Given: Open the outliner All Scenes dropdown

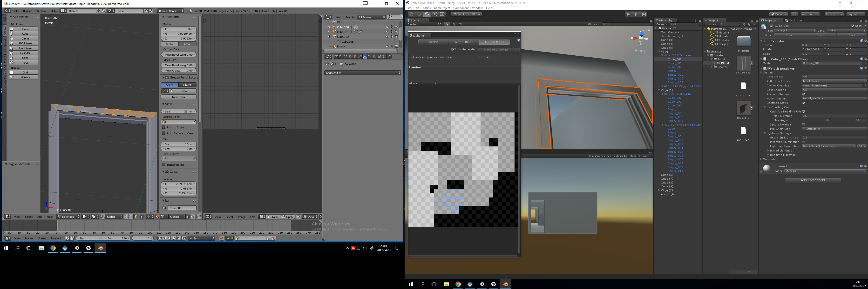Looking at the screenshot, I should tap(371, 17).
